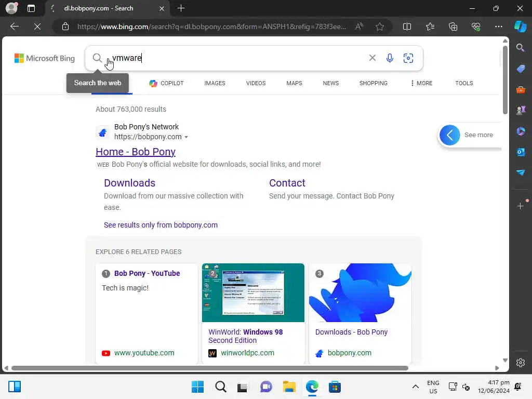Viewport: 532px width, 399px height.
Task: Click the winworldpc.com source link
Action: pos(247,353)
